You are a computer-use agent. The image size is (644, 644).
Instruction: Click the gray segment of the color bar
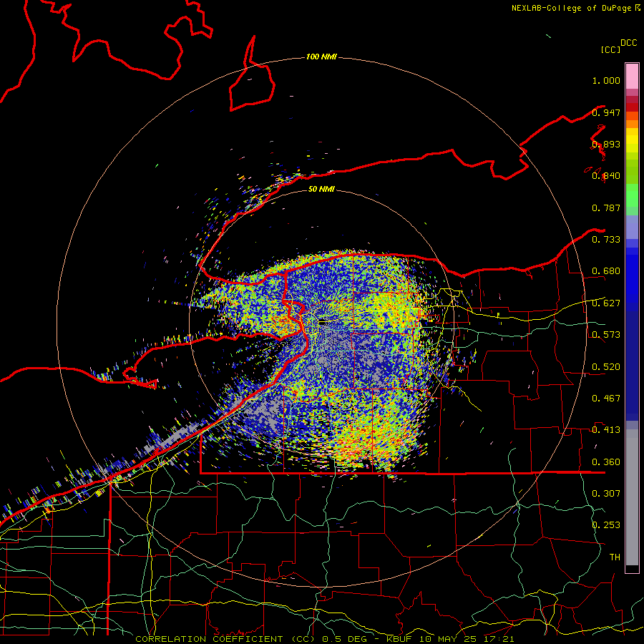tap(632, 497)
